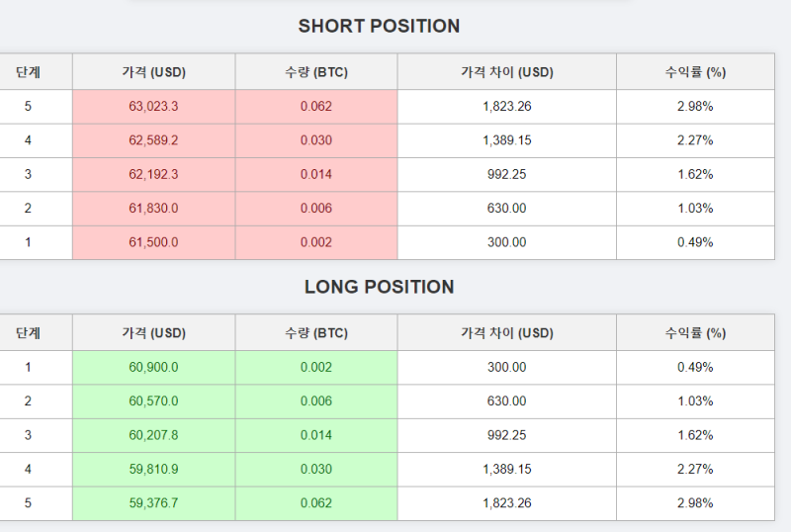Image resolution: width=791 pixels, height=532 pixels.
Task: Click short table 수익률 (%) header
Action: pyautogui.click(x=695, y=72)
